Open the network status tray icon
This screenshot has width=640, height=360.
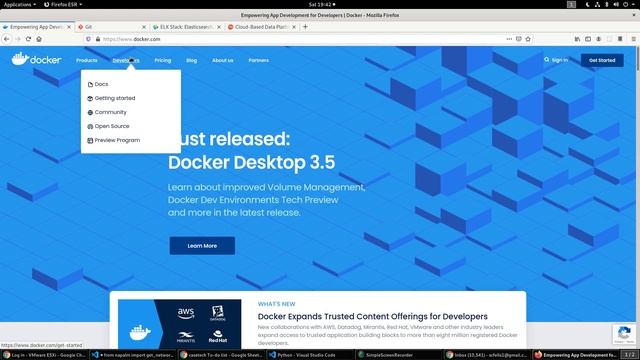(597, 4)
